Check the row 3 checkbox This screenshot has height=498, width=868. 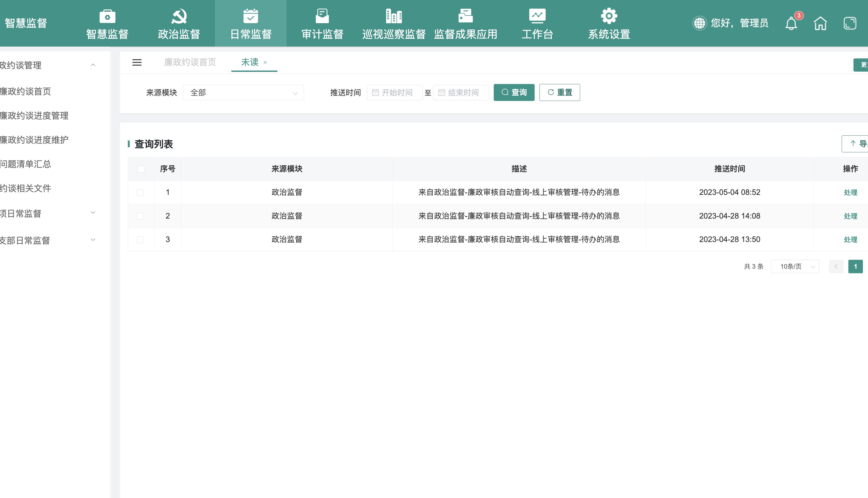click(x=140, y=239)
